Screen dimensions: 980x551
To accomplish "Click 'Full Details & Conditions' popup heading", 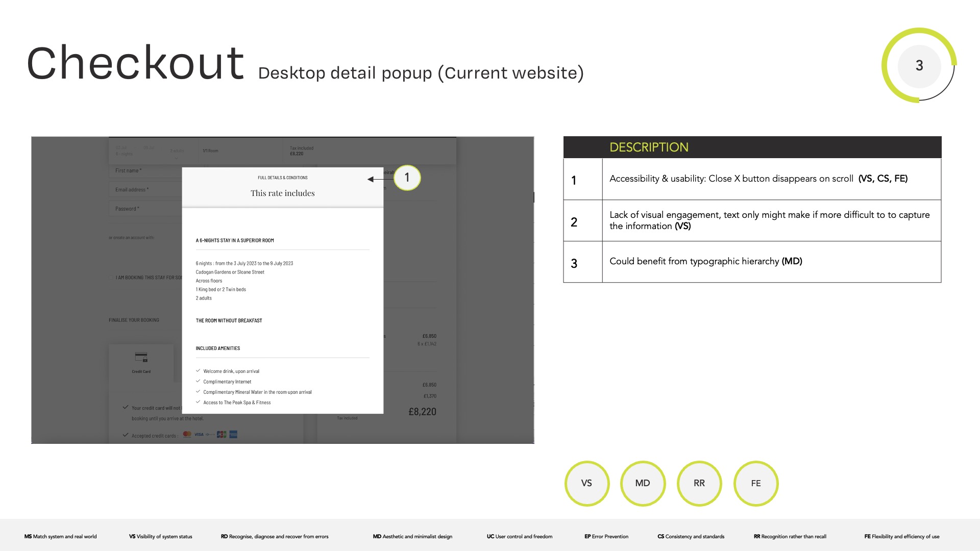I will point(282,178).
